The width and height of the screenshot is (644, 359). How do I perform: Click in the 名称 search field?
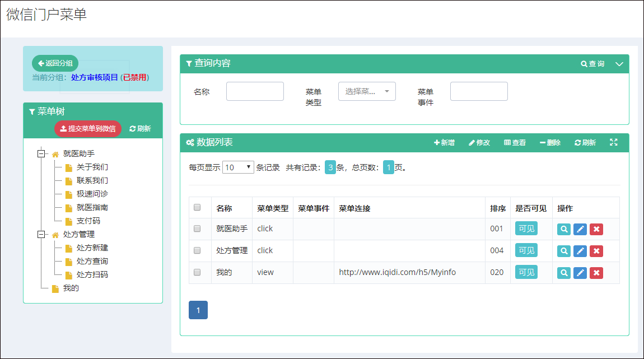[x=255, y=91]
